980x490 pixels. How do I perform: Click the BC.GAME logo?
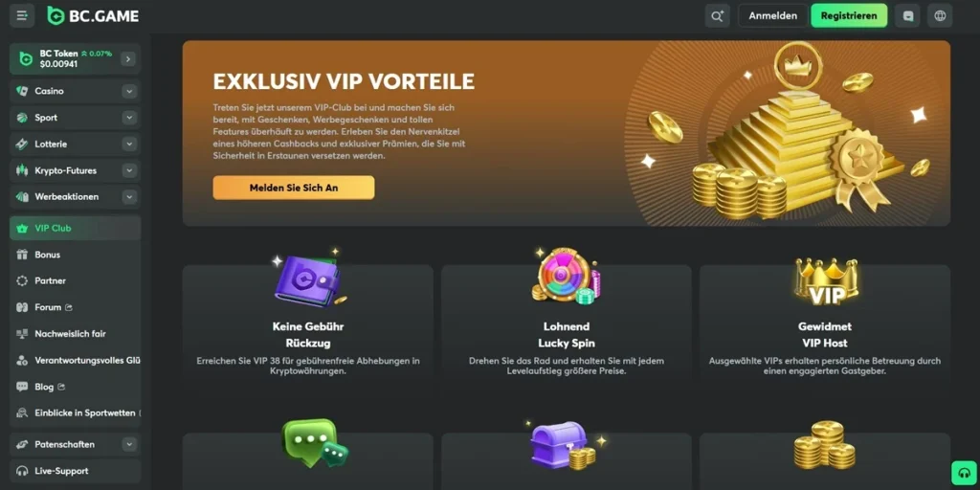click(93, 15)
